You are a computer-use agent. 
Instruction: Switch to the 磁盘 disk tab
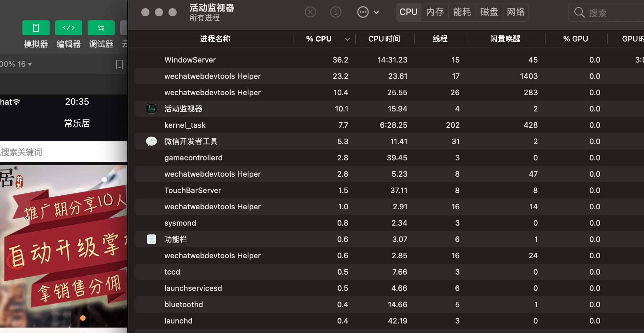(489, 12)
